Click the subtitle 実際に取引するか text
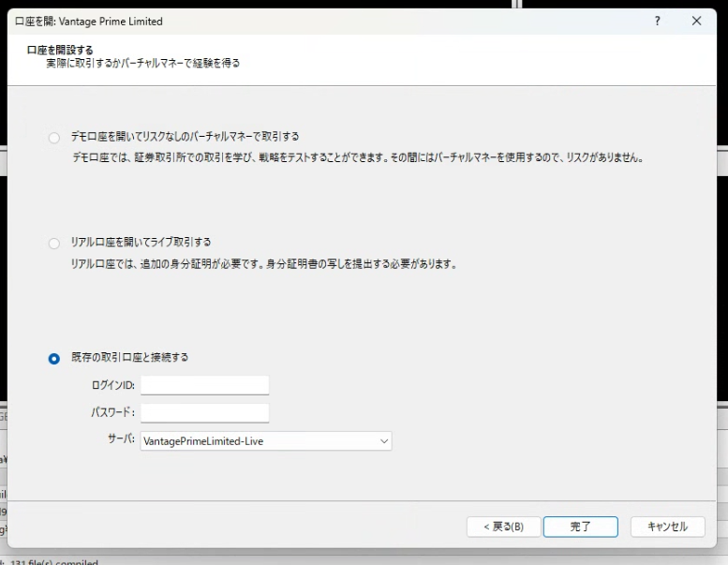This screenshot has height=565, width=728. (143, 63)
